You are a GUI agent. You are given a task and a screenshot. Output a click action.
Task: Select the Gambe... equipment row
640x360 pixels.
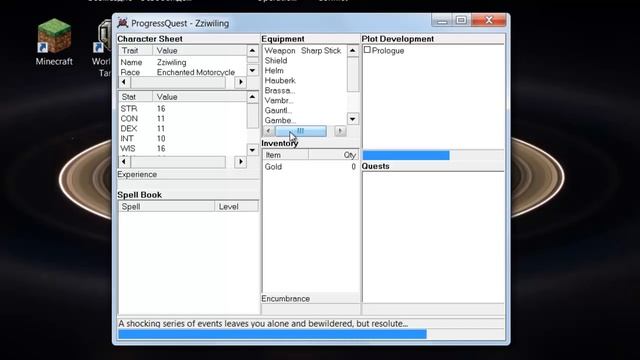click(305, 120)
